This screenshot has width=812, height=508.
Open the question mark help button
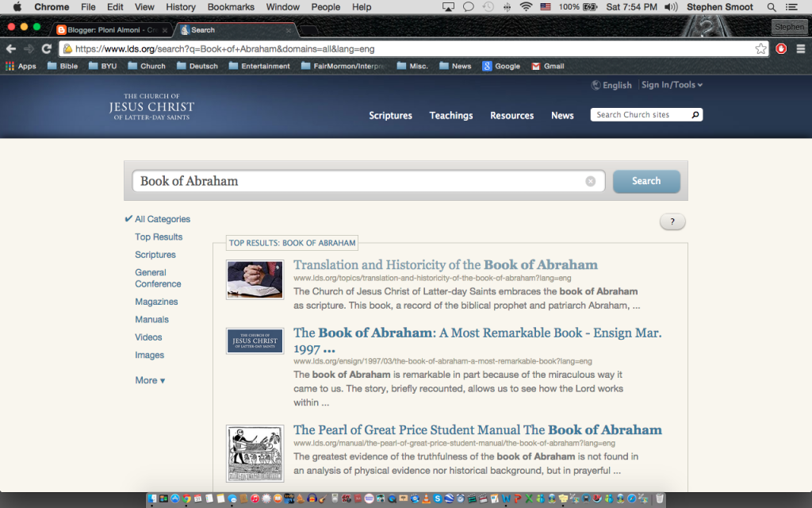[672, 222]
